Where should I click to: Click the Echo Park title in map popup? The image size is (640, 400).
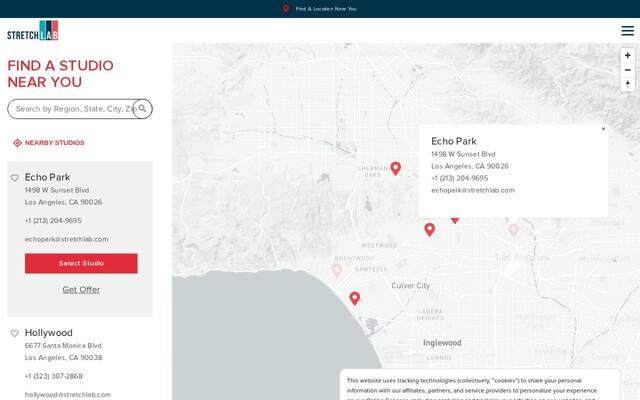point(454,141)
